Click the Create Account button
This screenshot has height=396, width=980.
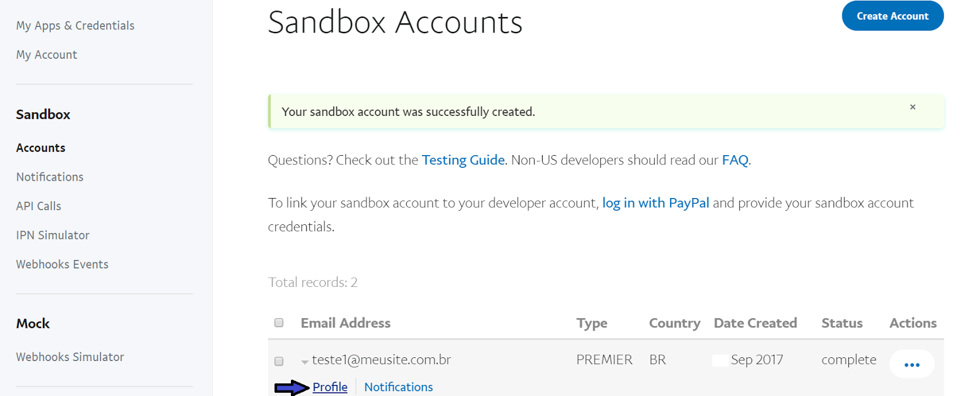click(892, 16)
